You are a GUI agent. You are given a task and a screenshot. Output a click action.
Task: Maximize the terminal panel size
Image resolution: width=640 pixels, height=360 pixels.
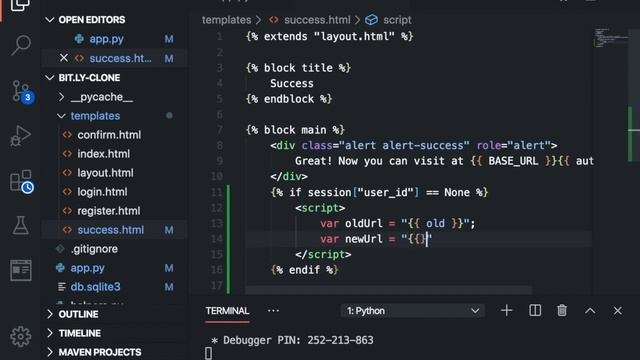pos(590,311)
